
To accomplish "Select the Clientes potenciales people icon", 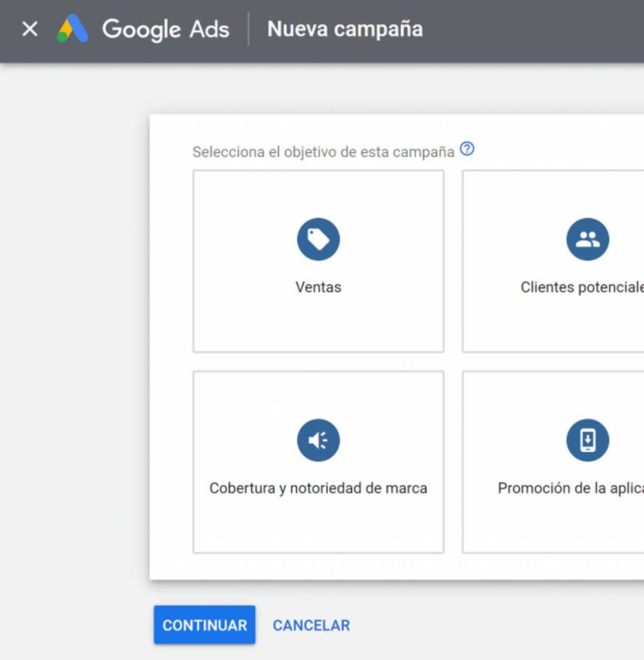I will coord(588,239).
